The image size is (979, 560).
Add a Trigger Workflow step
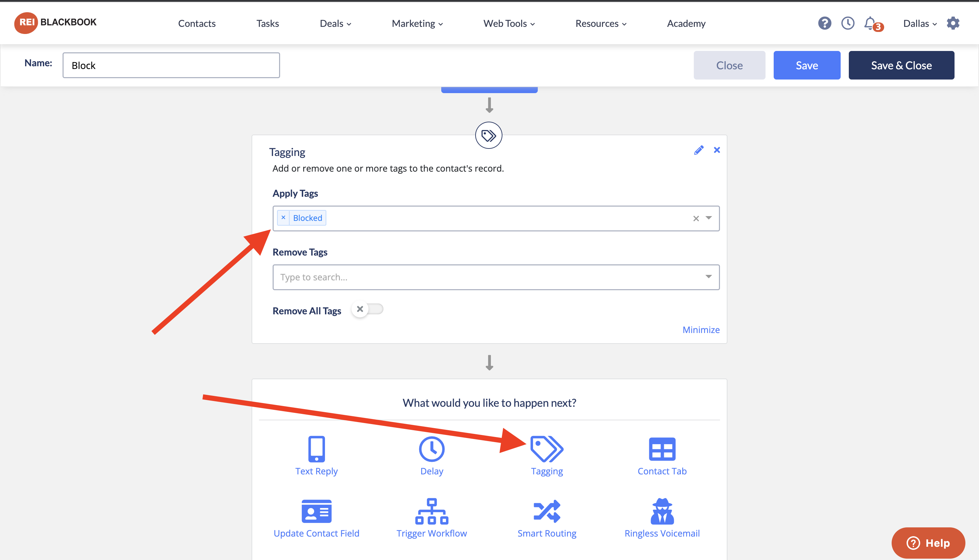point(432,518)
